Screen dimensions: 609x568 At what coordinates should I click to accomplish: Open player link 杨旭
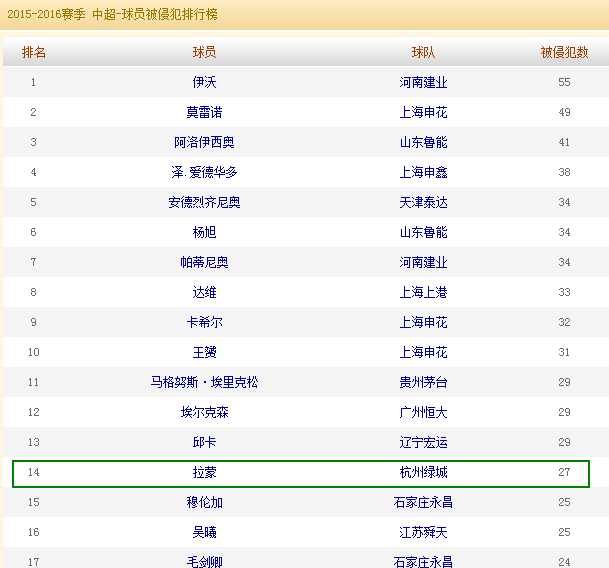pyautogui.click(x=204, y=232)
